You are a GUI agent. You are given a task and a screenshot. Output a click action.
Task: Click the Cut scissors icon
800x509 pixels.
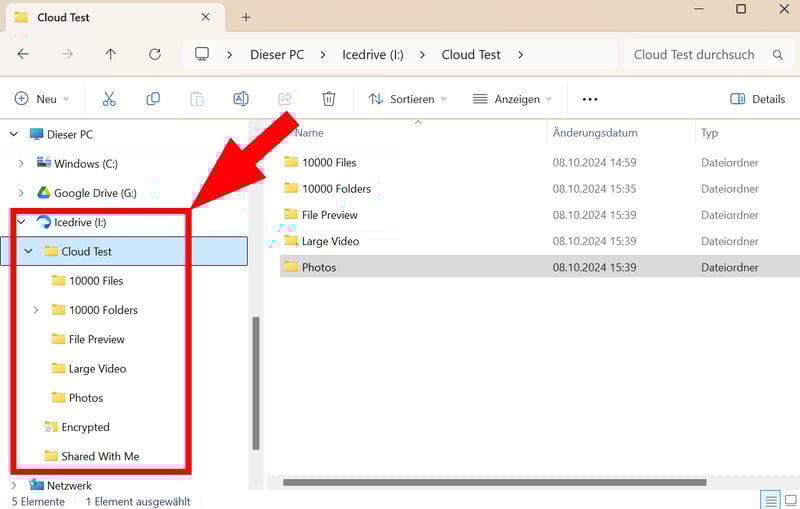pyautogui.click(x=109, y=99)
